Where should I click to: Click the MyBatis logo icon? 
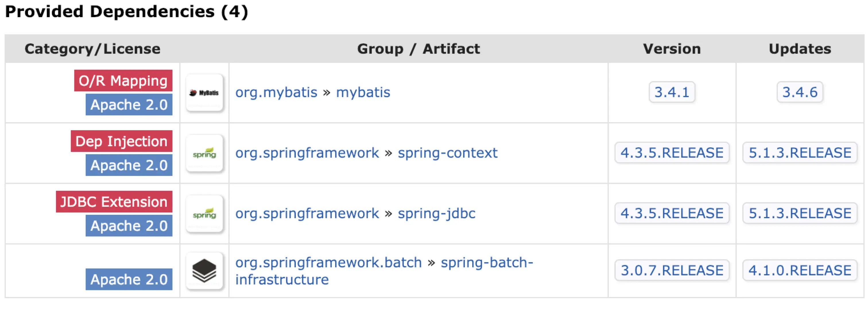point(204,92)
